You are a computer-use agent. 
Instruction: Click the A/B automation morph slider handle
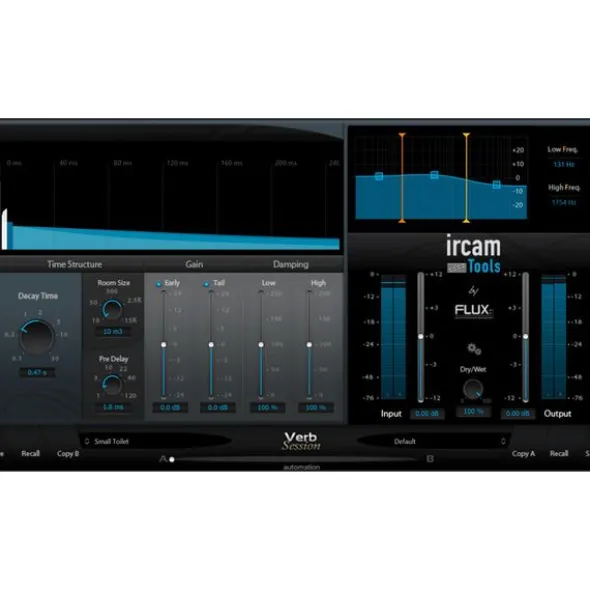tap(172, 459)
